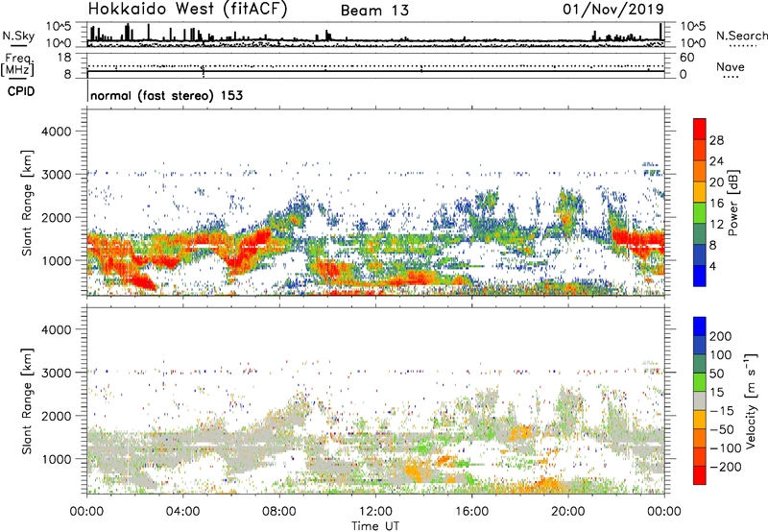768x532 pixels.
Task: Click the date '01/Nov/2019'
Action: click(613, 10)
